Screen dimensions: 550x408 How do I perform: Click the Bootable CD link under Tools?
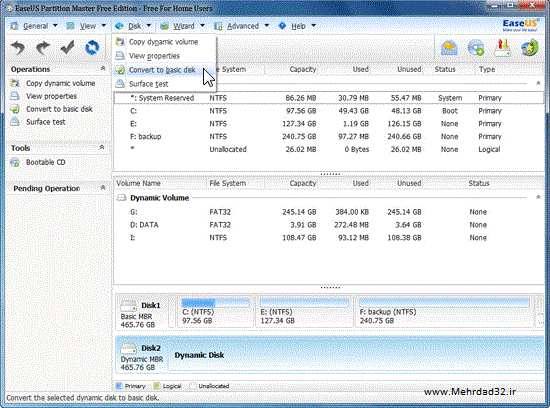tap(46, 162)
